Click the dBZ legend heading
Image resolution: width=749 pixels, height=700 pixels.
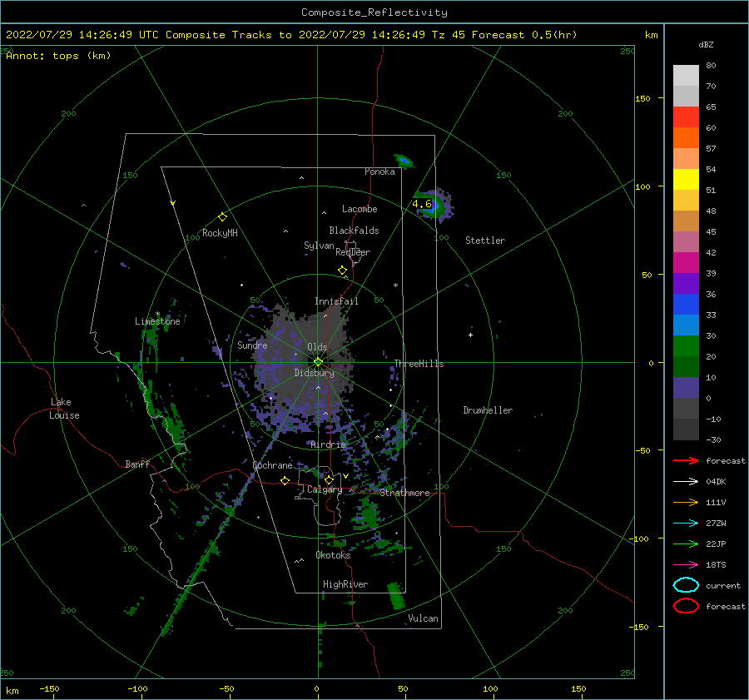tap(706, 44)
